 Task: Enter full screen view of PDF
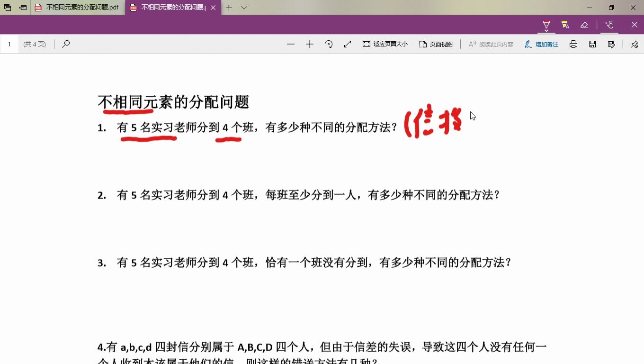[x=348, y=44]
